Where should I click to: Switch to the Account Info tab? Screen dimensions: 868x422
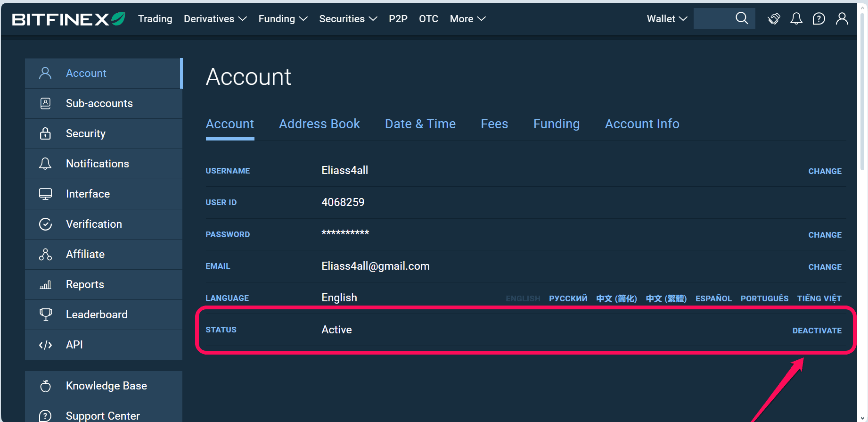642,124
